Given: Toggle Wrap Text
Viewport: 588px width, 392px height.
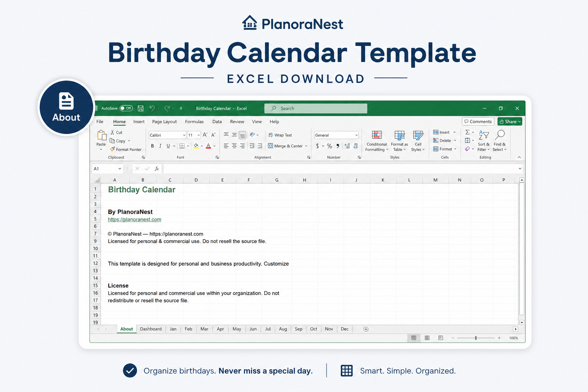Looking at the screenshot, I should 280,135.
